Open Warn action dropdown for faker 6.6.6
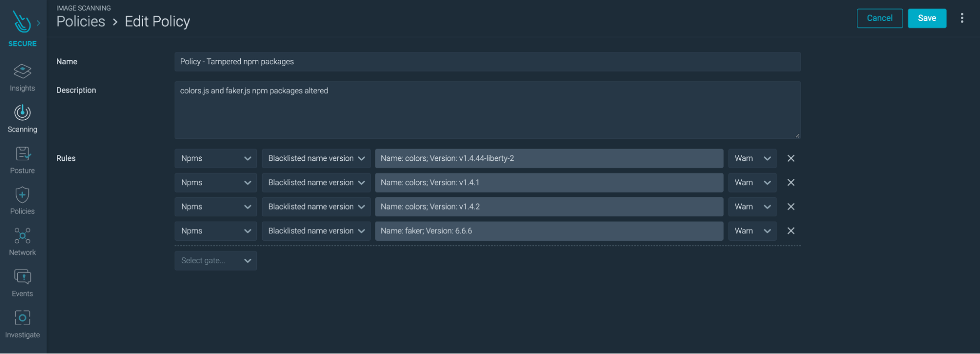The image size is (980, 354). (752, 230)
